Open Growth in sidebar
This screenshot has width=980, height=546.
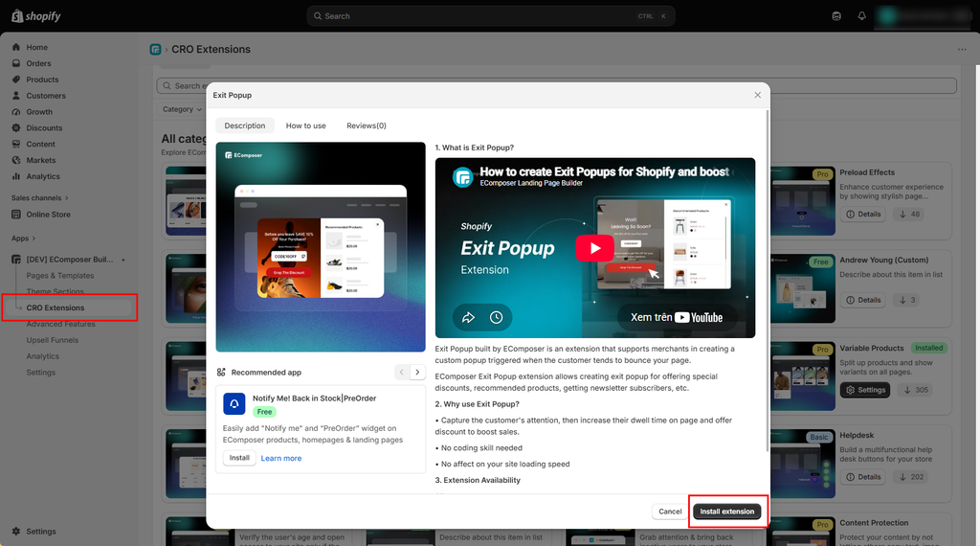tap(39, 112)
